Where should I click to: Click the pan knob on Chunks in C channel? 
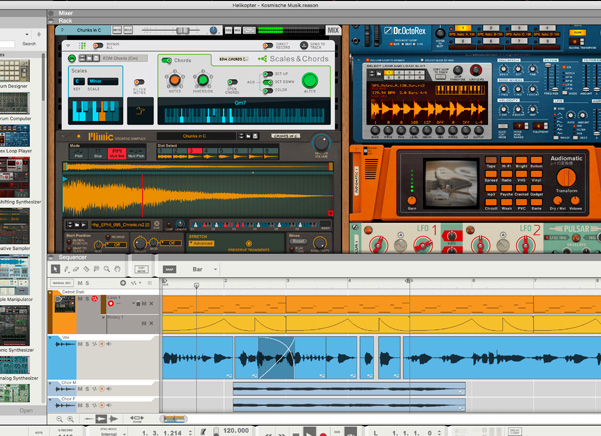tap(213, 30)
